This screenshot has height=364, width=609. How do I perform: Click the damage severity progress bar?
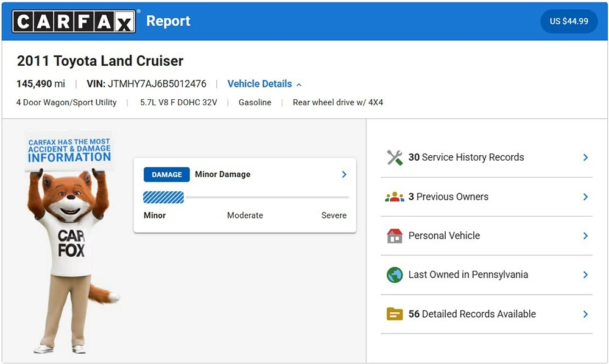pyautogui.click(x=246, y=198)
